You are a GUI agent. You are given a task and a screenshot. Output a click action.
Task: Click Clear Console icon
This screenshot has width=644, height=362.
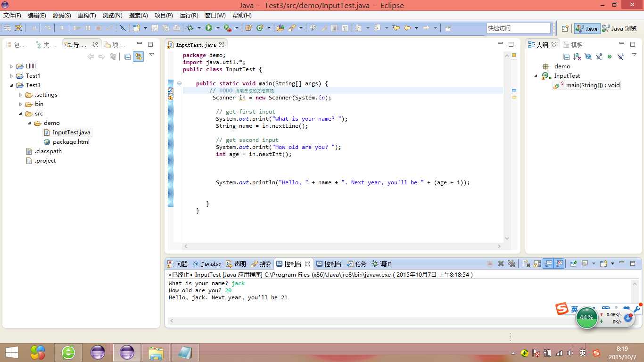pyautogui.click(x=527, y=263)
